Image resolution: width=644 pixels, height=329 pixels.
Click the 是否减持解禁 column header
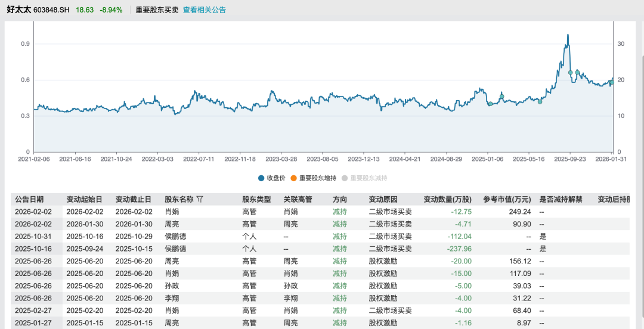coord(561,200)
